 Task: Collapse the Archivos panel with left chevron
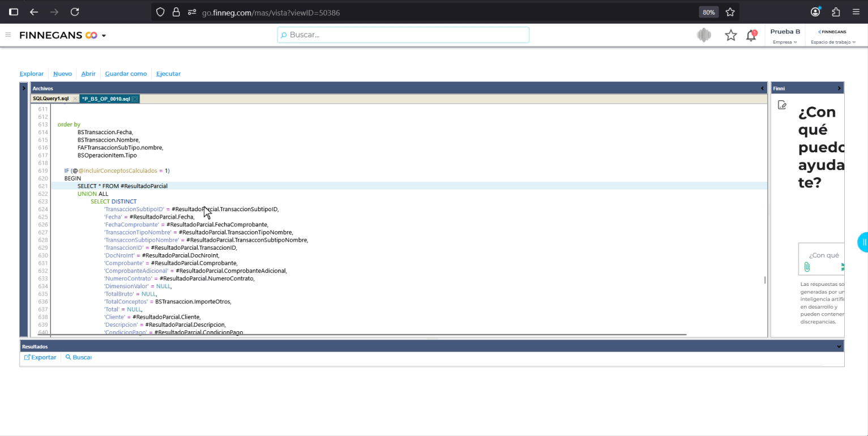pyautogui.click(x=762, y=88)
